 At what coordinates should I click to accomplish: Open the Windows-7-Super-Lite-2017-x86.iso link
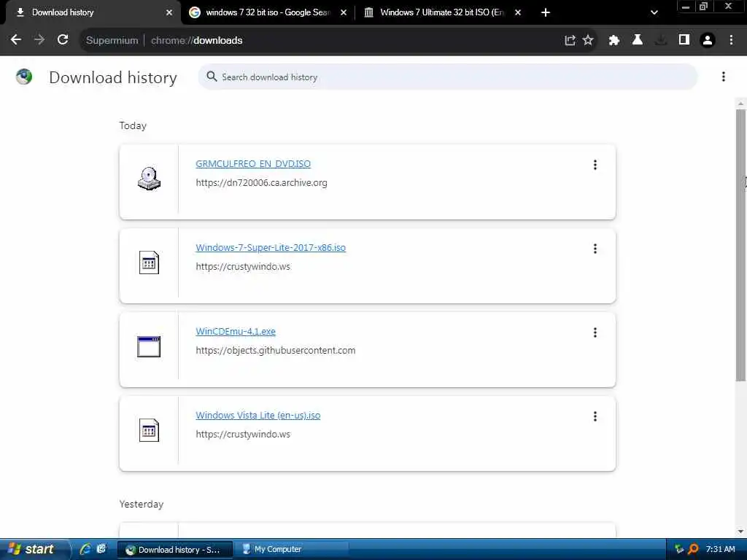271,248
